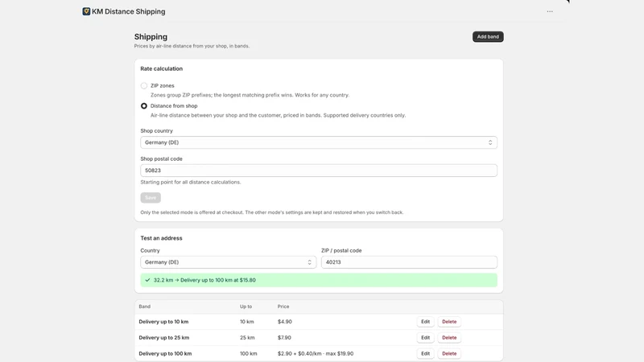644x362 pixels.
Task: Edit the Delivery up to 10 km band
Action: click(x=425, y=322)
